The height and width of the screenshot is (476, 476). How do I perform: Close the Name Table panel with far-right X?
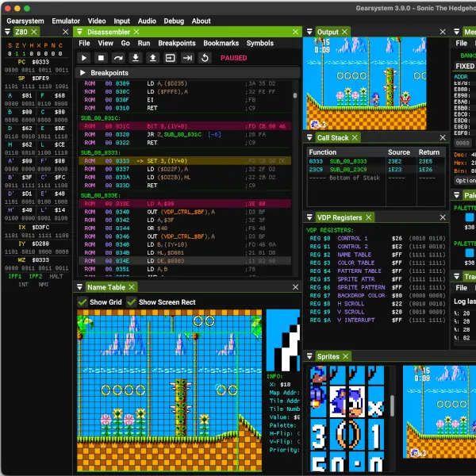(295, 287)
